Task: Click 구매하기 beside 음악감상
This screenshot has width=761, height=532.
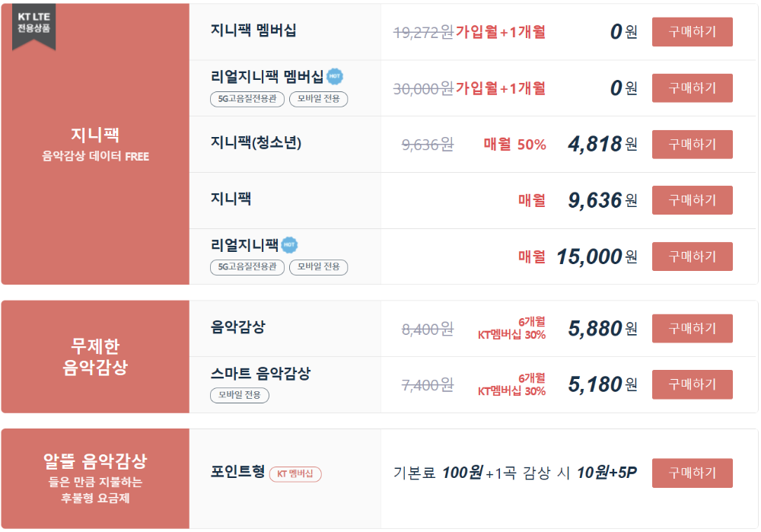Action: [x=692, y=328]
